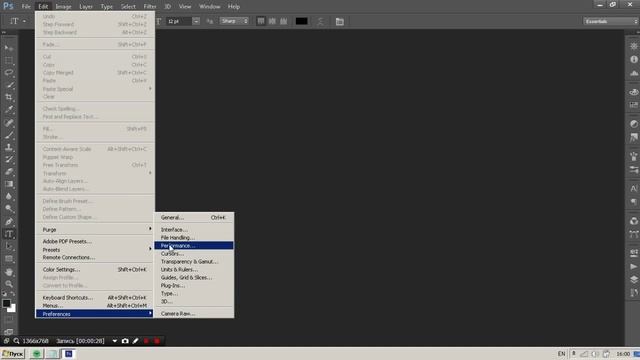640x360 pixels.
Task: Open the Paragraph panel icon on right dock
Action: pos(633,202)
